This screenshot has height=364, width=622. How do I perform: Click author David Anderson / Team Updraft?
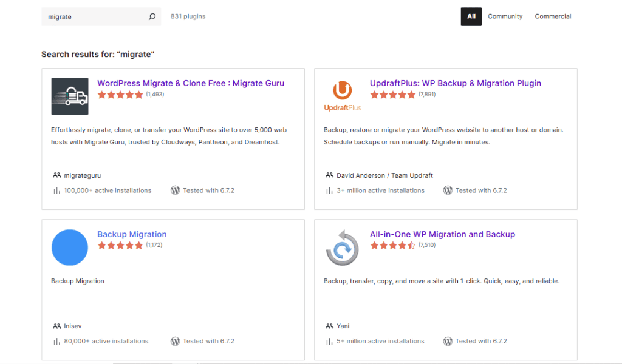tap(384, 175)
